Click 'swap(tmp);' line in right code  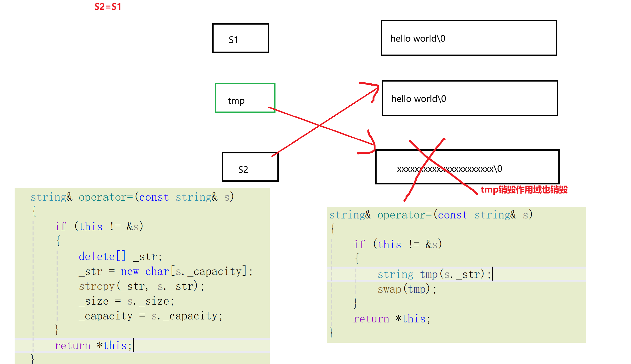[407, 289]
